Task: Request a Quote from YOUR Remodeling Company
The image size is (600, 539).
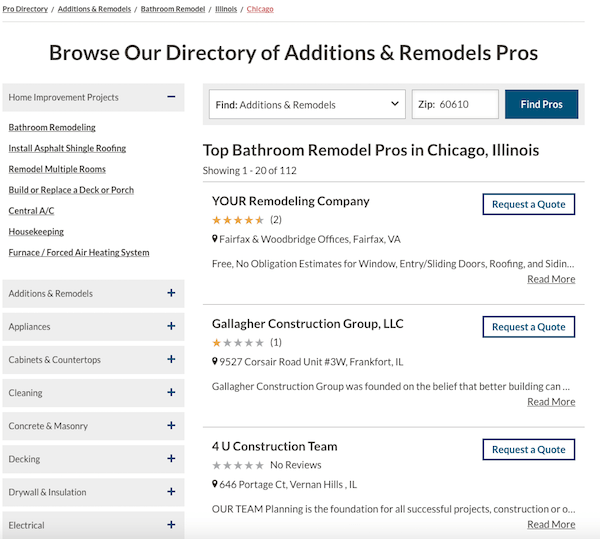Action: (528, 204)
